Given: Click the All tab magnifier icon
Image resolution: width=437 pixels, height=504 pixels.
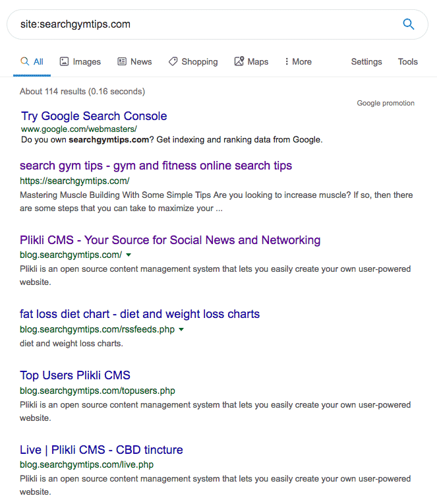Looking at the screenshot, I should tap(25, 61).
